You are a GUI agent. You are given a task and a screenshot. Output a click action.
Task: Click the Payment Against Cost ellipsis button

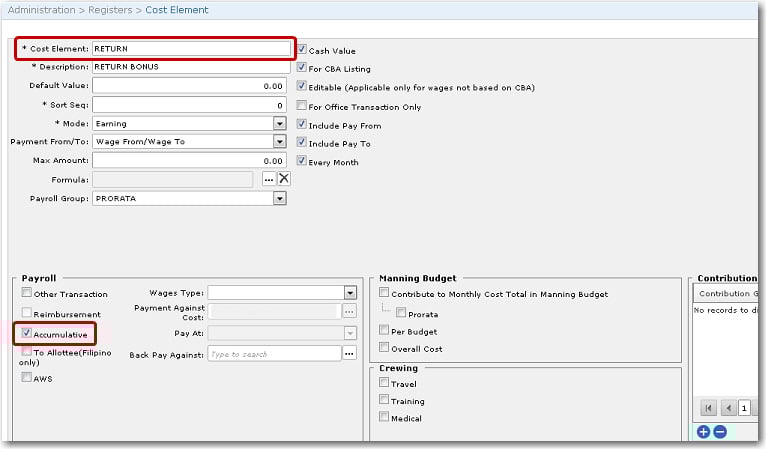click(350, 311)
